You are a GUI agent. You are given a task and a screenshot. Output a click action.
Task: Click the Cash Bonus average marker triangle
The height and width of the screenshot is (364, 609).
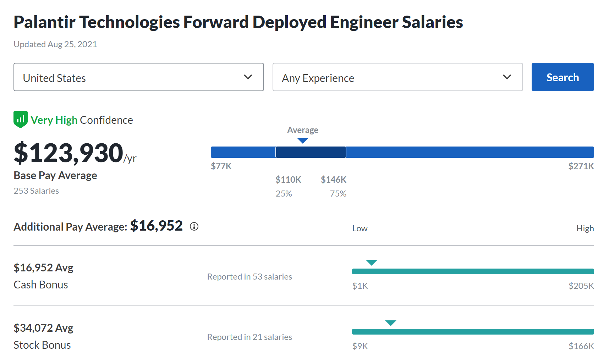tap(372, 263)
